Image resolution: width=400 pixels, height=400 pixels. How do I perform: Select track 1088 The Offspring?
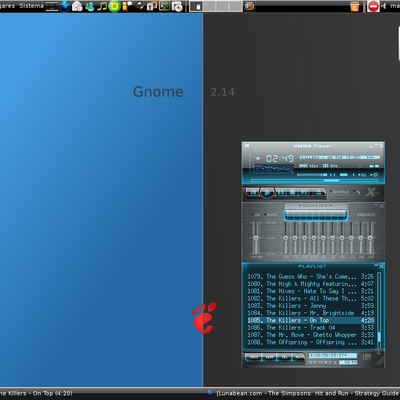click(x=310, y=342)
